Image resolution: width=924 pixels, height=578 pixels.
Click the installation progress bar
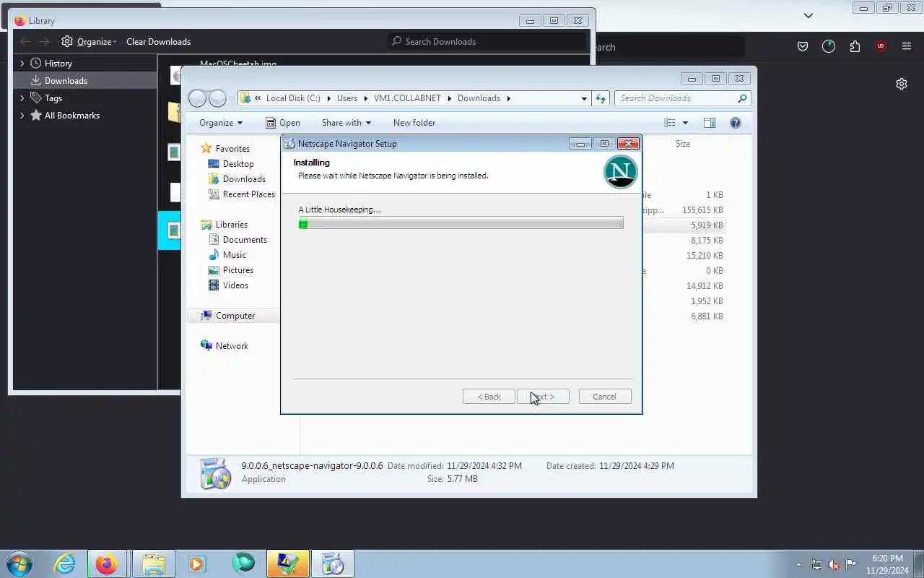tap(461, 224)
